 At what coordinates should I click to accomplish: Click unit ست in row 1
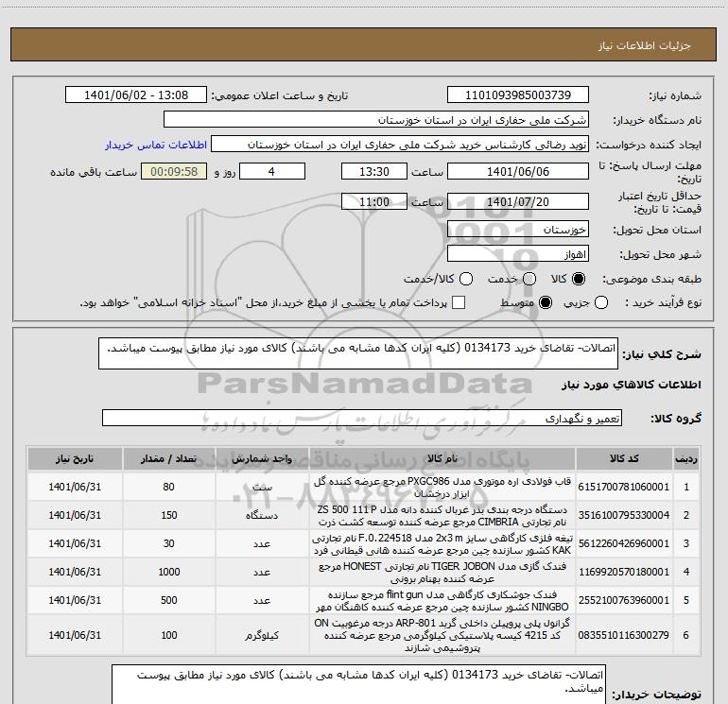pyautogui.click(x=262, y=488)
